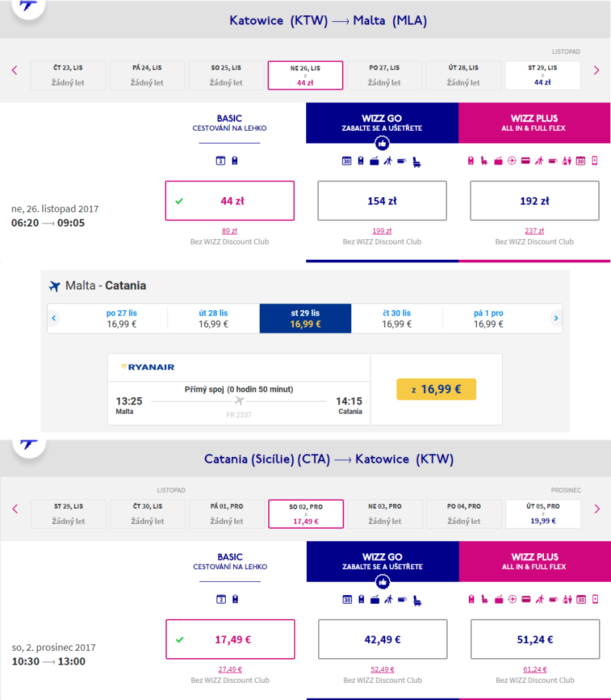Viewport: 611px width, 700px height.
Task: Switch to the čt 30 lis date tab
Action: 396,318
